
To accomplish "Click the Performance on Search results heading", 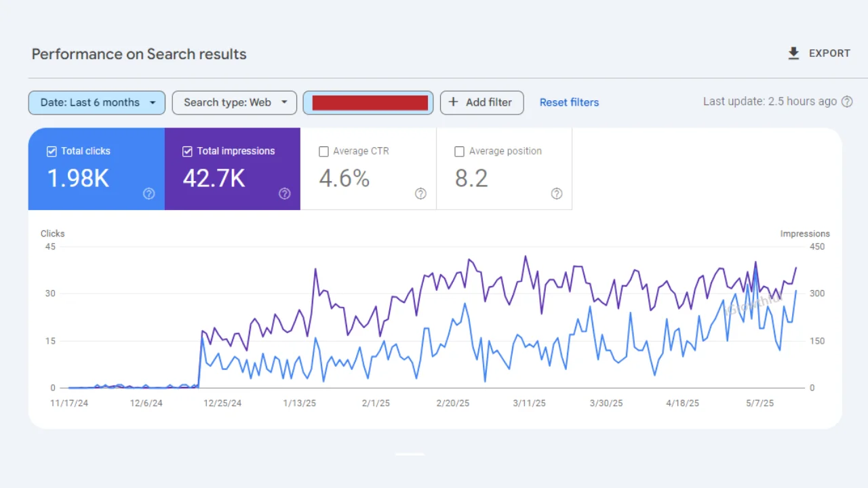I will pyautogui.click(x=139, y=54).
